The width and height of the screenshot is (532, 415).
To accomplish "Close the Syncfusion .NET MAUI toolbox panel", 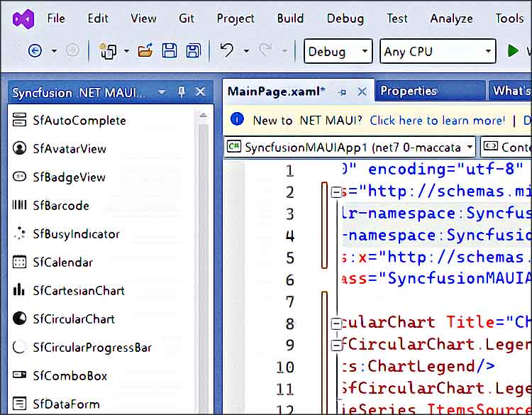I will tap(201, 92).
